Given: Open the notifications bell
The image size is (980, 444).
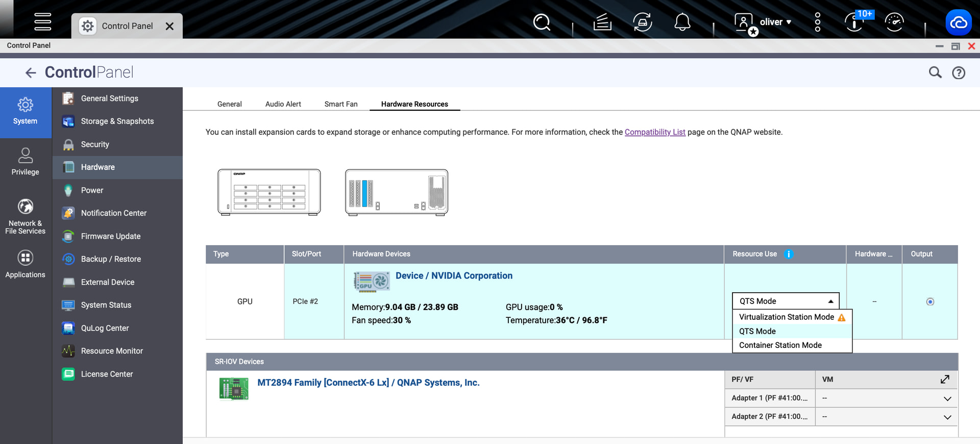Looking at the screenshot, I should pyautogui.click(x=682, y=22).
